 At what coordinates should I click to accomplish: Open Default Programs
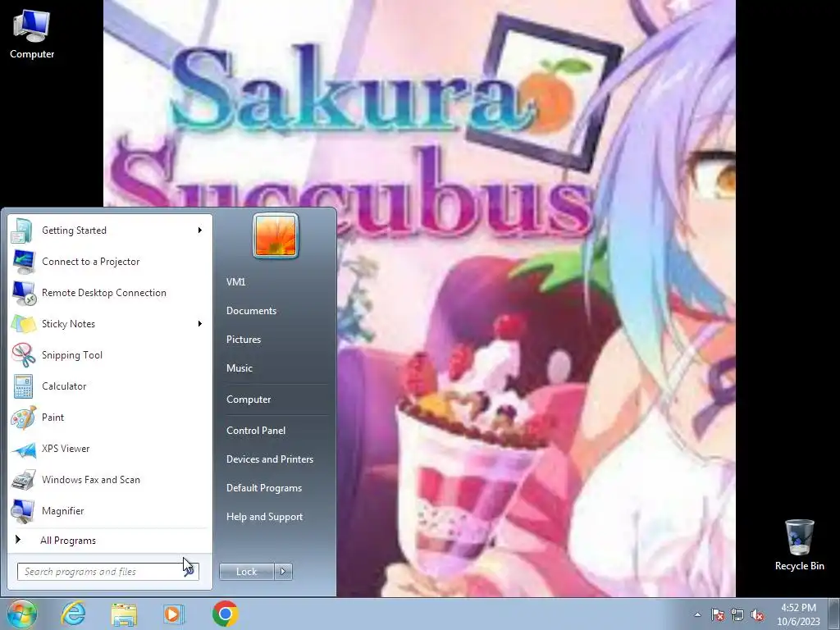(x=263, y=488)
